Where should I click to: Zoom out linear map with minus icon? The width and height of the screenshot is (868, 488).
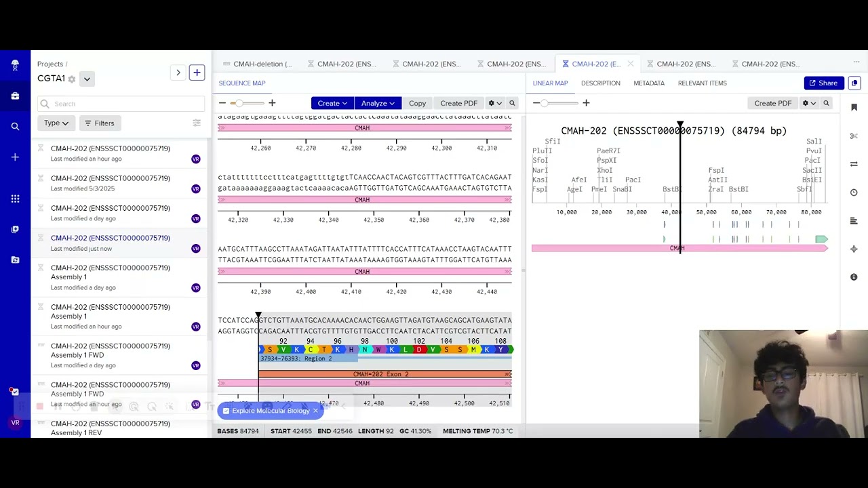coord(536,103)
